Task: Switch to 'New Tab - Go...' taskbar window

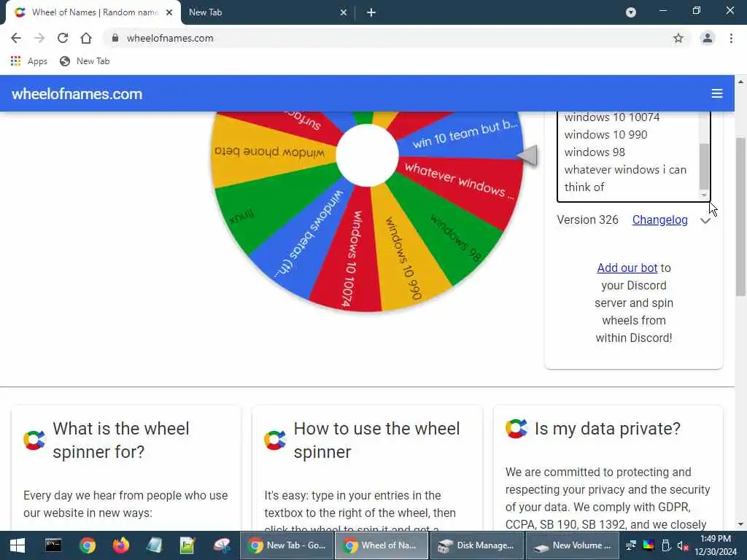Action: click(287, 545)
